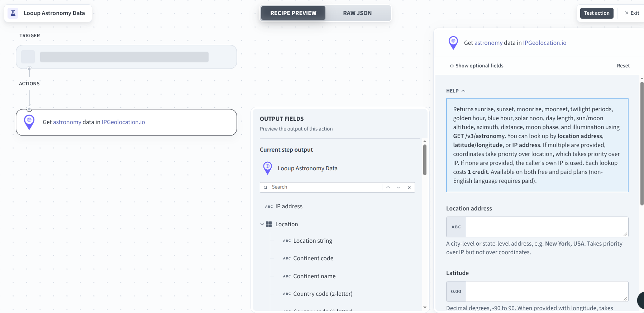Click the Test action button

(x=597, y=13)
